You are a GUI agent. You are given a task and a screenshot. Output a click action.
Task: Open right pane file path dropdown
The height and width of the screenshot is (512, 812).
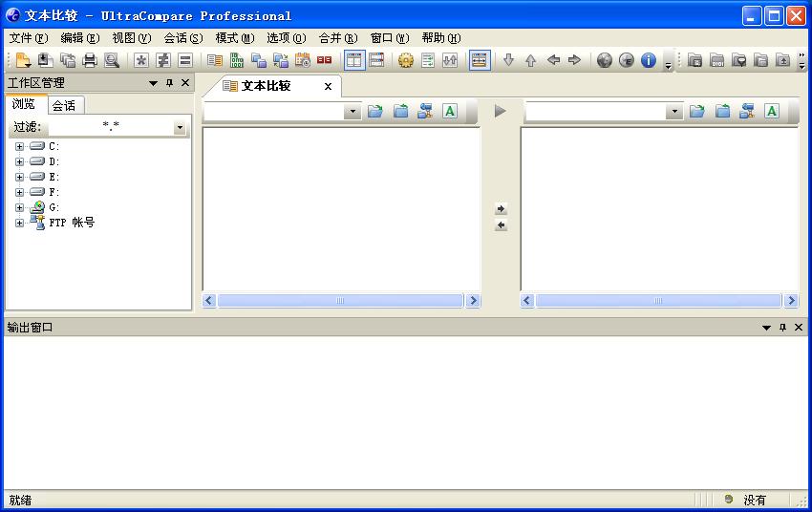[674, 111]
